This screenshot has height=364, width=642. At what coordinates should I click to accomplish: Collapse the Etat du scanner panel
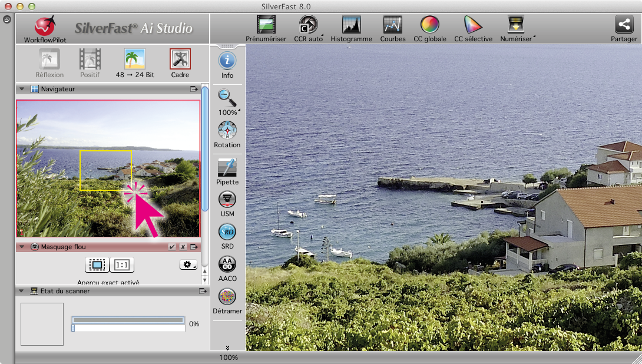22,291
